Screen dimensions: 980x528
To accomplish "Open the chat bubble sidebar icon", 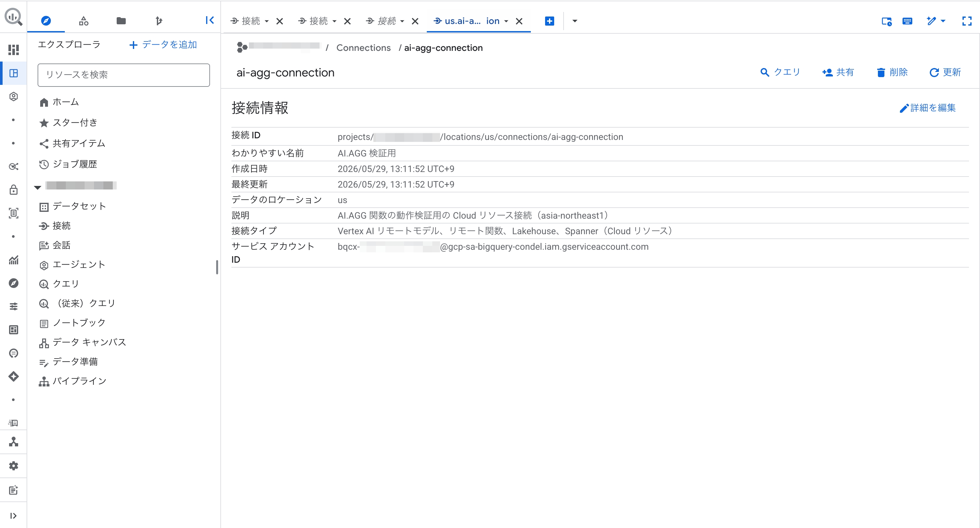I will click(x=13, y=353).
